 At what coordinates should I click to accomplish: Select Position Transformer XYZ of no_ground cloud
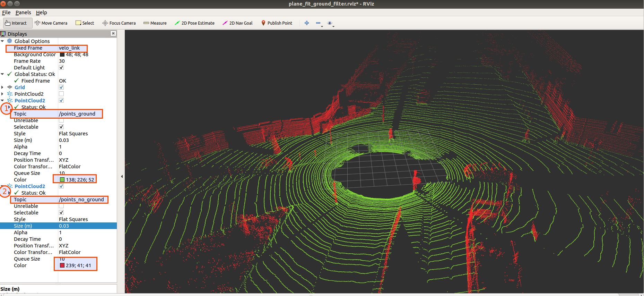(x=87, y=246)
